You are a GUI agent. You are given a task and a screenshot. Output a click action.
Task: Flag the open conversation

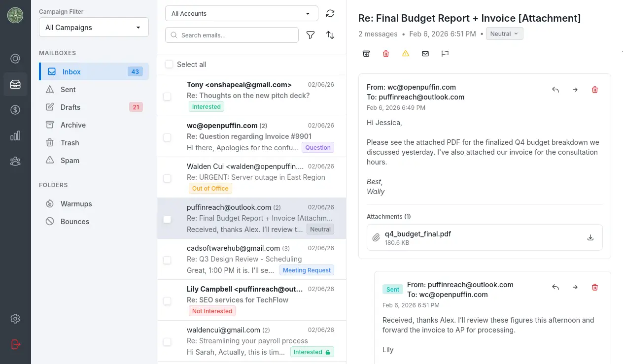tap(445, 54)
